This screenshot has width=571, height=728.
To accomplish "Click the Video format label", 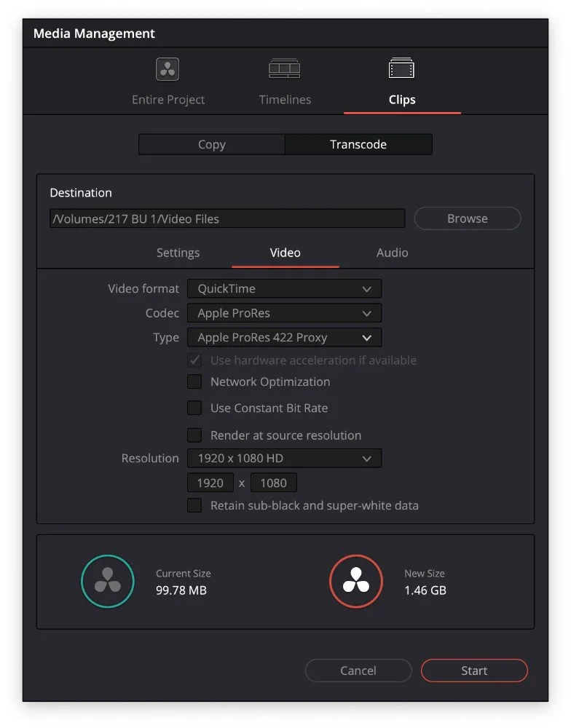I will pyautogui.click(x=143, y=289).
